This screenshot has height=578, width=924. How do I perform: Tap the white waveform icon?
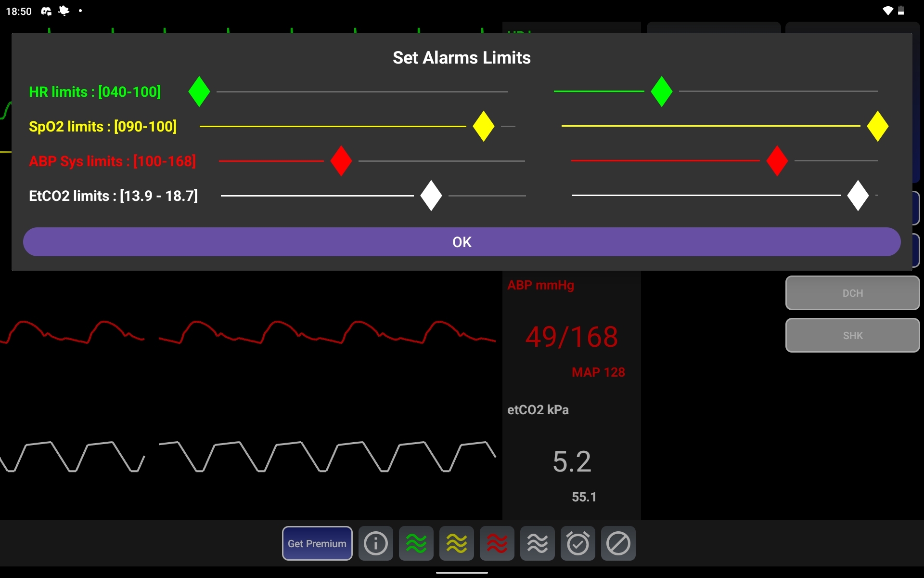(537, 543)
